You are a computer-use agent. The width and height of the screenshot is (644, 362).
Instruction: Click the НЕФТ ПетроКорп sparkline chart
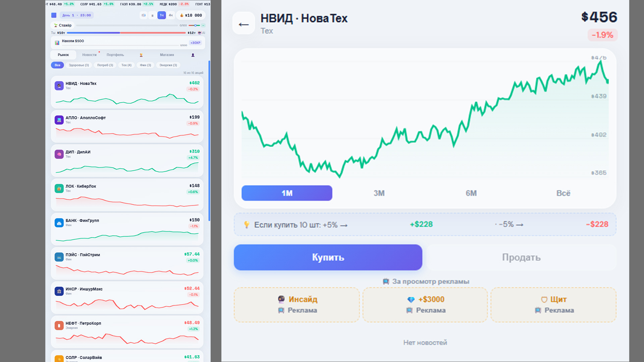pyautogui.click(x=127, y=338)
